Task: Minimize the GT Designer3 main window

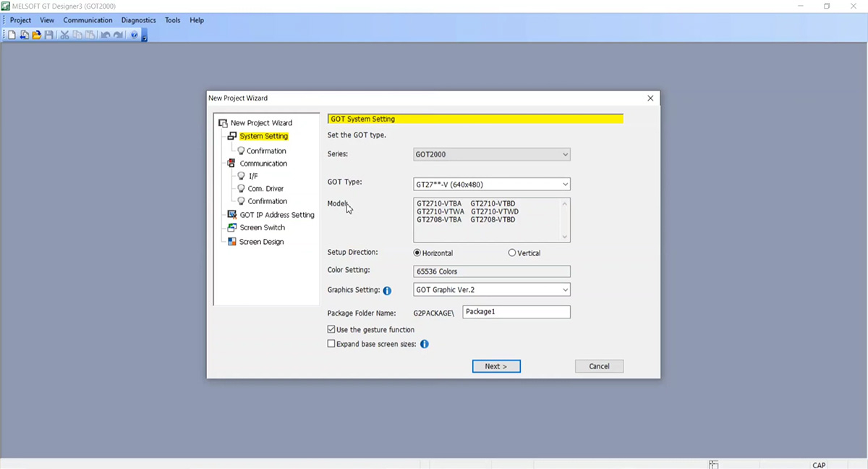Action: click(x=800, y=6)
